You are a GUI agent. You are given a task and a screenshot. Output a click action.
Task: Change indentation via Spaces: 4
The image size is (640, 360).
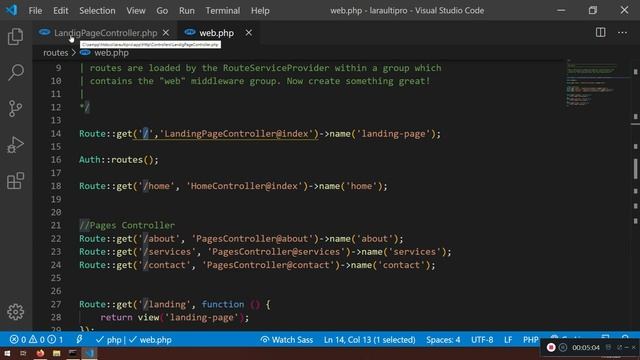[443, 340]
